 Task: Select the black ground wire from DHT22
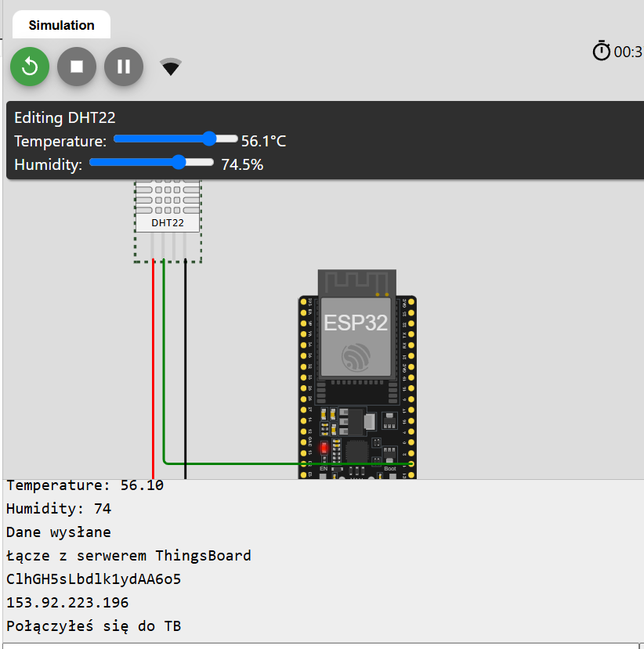pos(185,369)
